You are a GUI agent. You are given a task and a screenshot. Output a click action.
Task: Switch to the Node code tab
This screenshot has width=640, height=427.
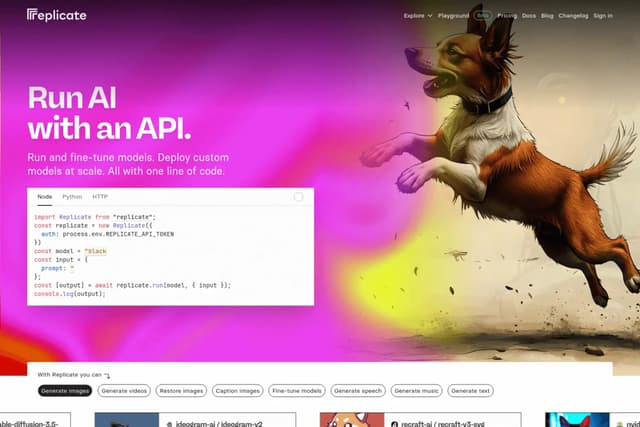45,197
